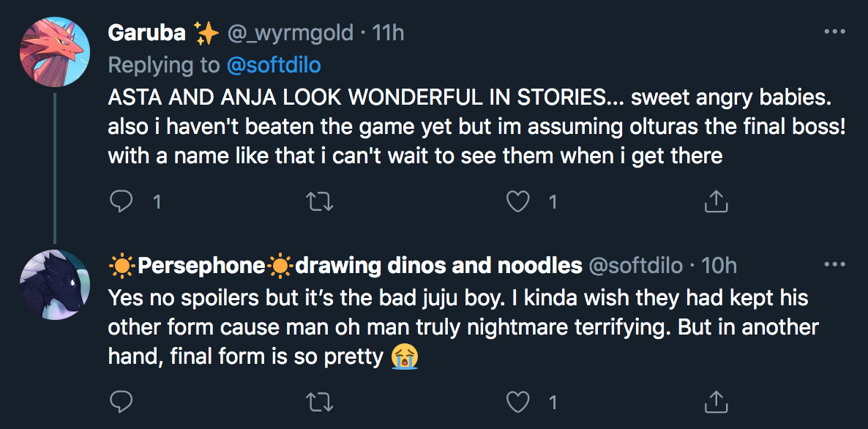Open Persephone drawing dinos and noodles name
This screenshot has width=868, height=429.
pos(345,266)
